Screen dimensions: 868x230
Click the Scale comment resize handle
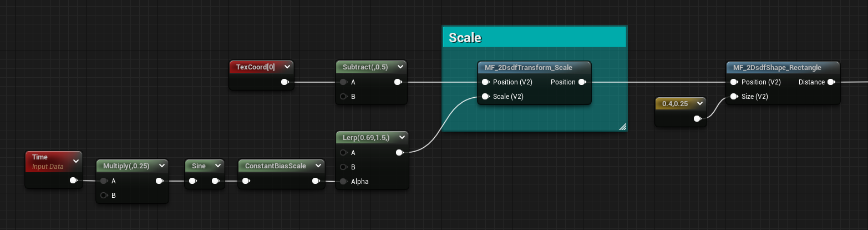click(622, 127)
